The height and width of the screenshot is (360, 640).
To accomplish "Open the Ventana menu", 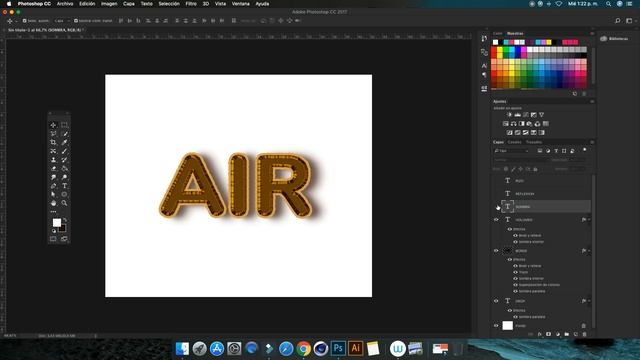I will tap(241, 4).
